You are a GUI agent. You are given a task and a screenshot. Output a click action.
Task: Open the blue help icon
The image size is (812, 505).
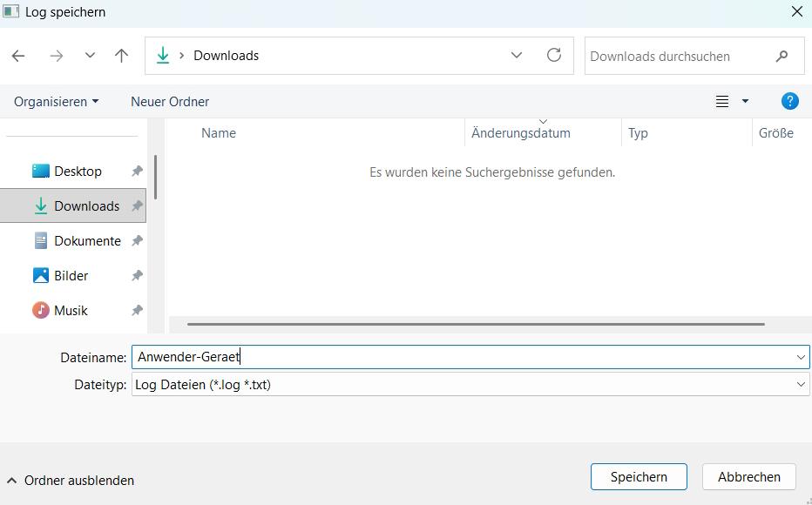tap(789, 101)
